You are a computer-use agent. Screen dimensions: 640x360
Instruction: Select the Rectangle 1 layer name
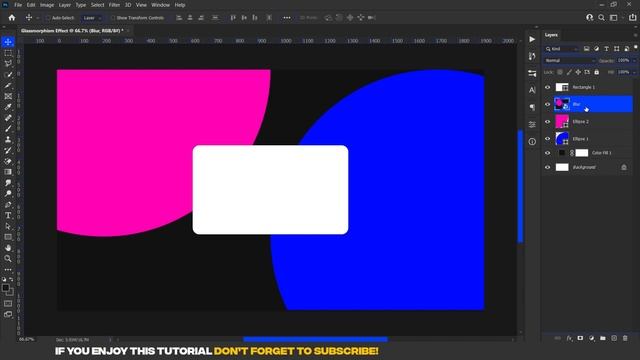point(583,87)
